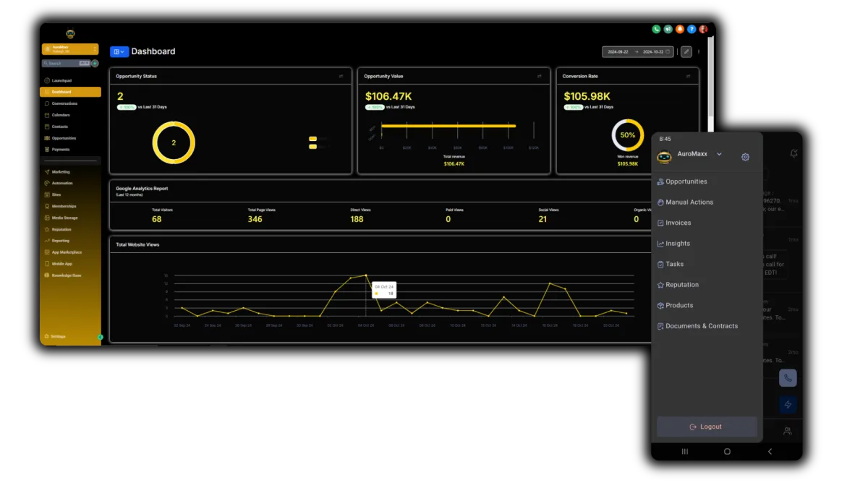Click the Conversion Rate card swap icon
This screenshot has width=868, height=488.
point(688,76)
